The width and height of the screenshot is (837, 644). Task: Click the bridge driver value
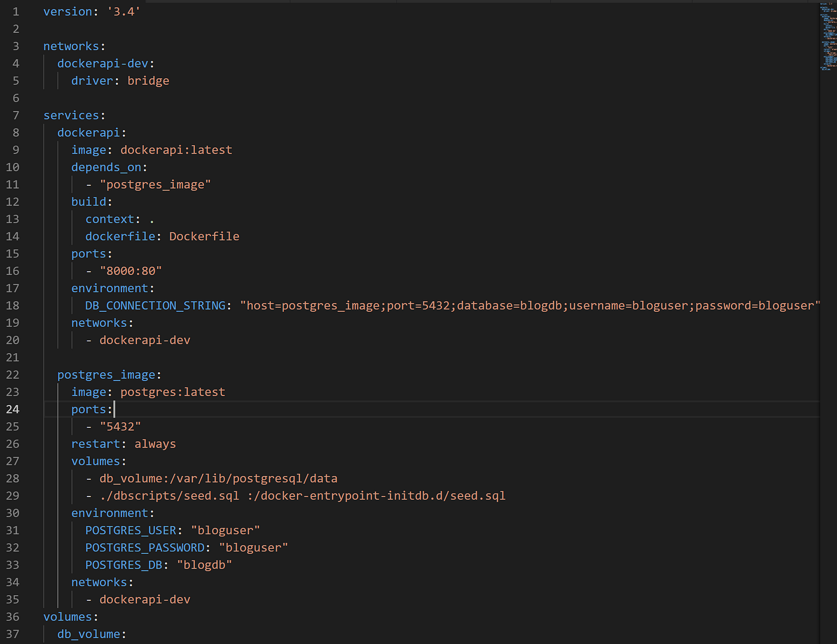pos(148,80)
